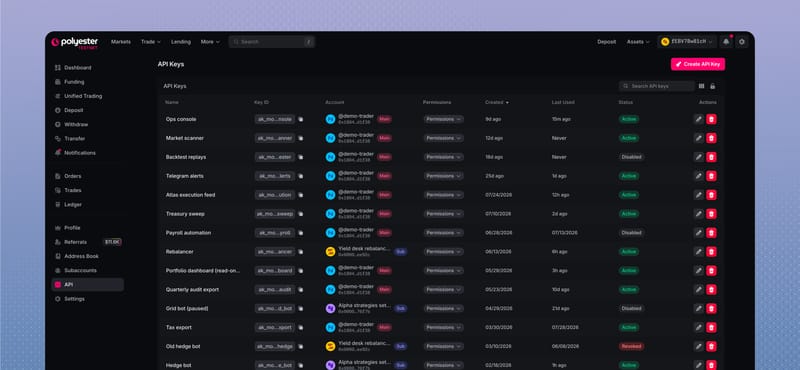The height and width of the screenshot is (370, 800).
Task: Expand Permissions for Market scanner
Action: (443, 138)
